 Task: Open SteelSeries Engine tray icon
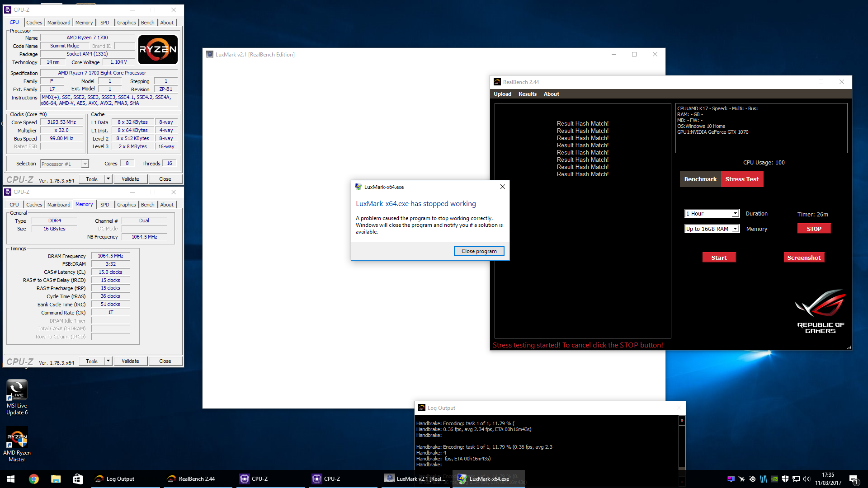[x=752, y=479]
